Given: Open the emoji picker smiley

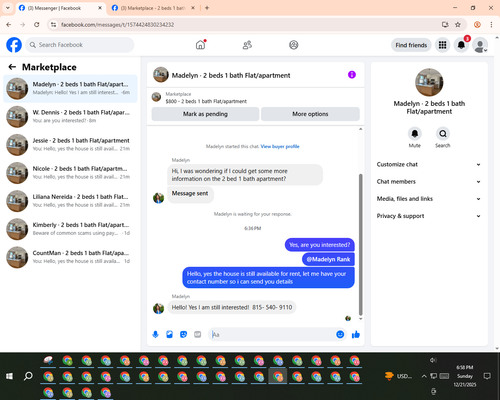Looking at the screenshot, I should click(340, 334).
